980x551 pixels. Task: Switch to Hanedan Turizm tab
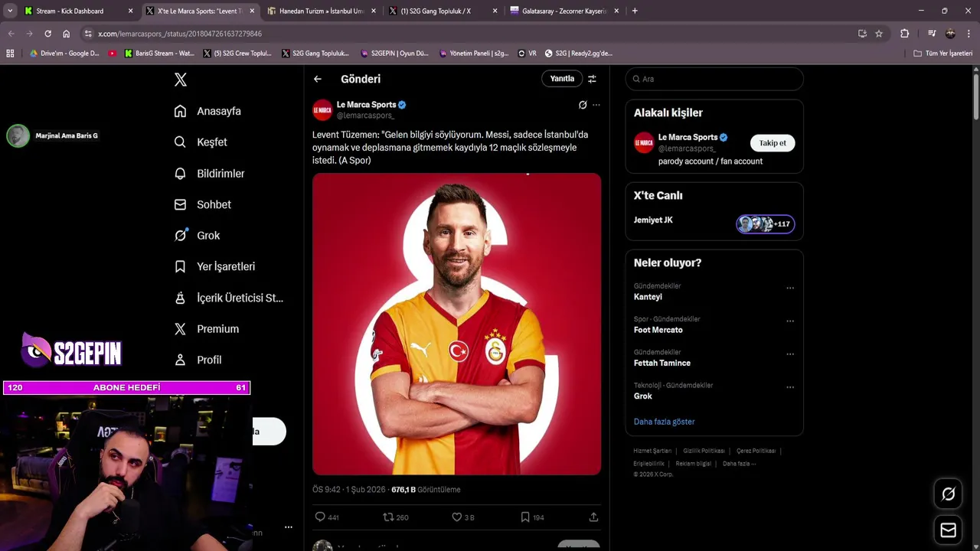click(321, 11)
